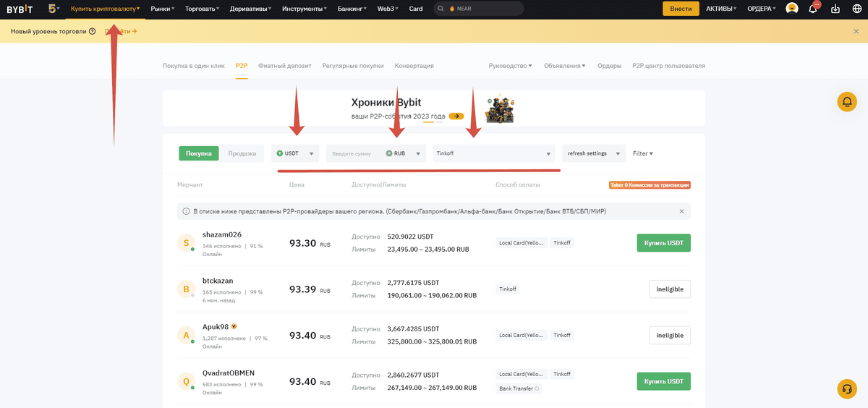The image size is (868, 408).
Task: Expand the Деривативы menu
Action: (x=251, y=9)
